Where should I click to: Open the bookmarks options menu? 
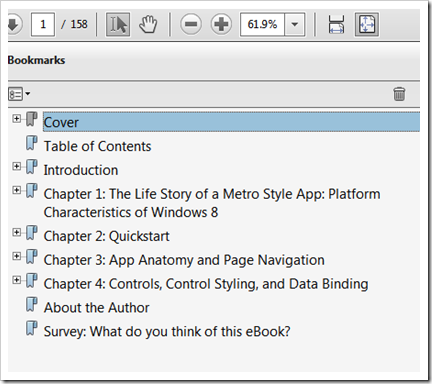point(19,94)
